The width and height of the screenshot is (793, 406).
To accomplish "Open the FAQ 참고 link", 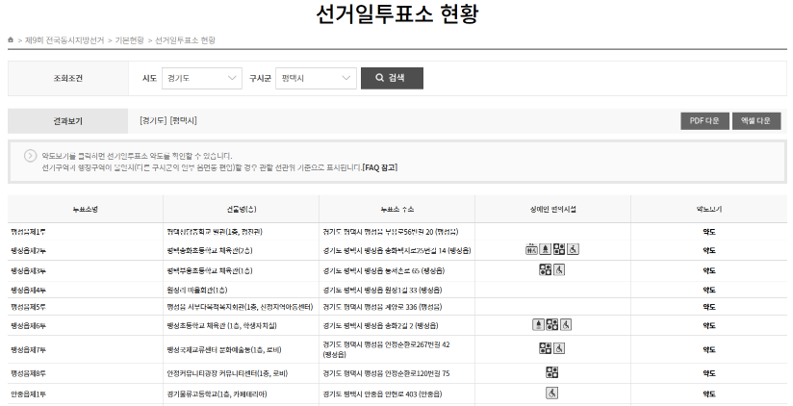I will (x=380, y=167).
